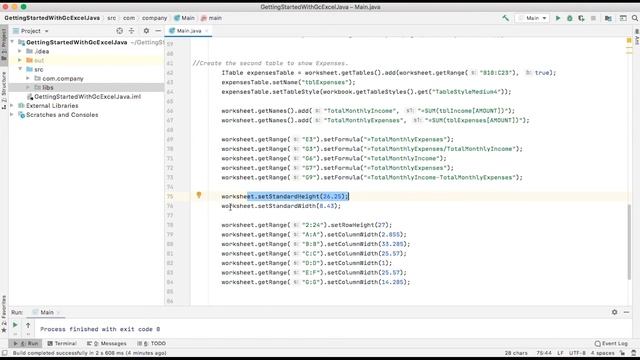Open the Messages tool window tab
Screen dimensions: 640x360
coord(107,343)
